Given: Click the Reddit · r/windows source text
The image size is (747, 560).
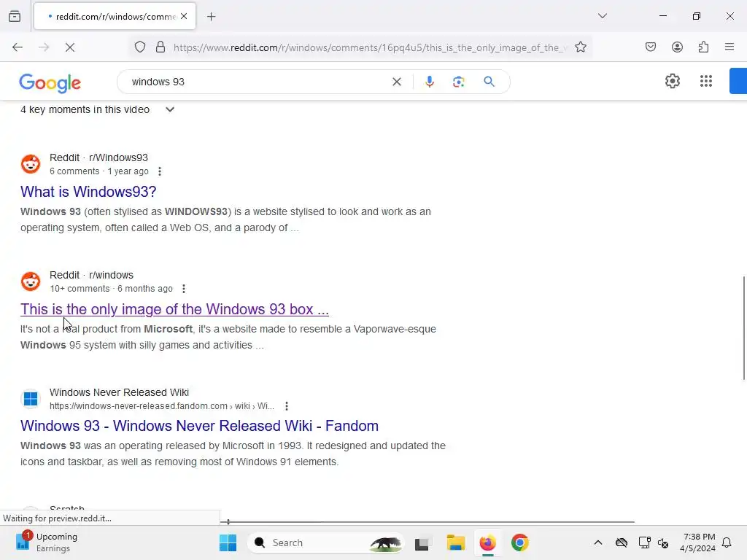Looking at the screenshot, I should [91, 275].
